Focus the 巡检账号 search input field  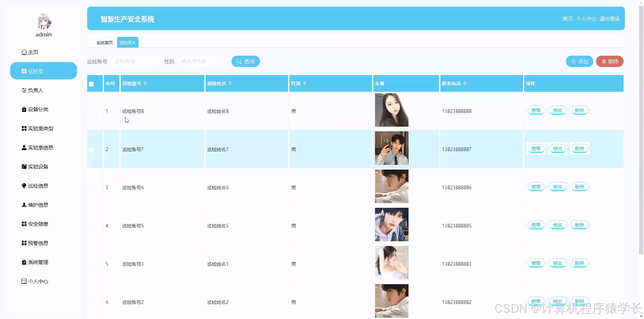click(136, 61)
